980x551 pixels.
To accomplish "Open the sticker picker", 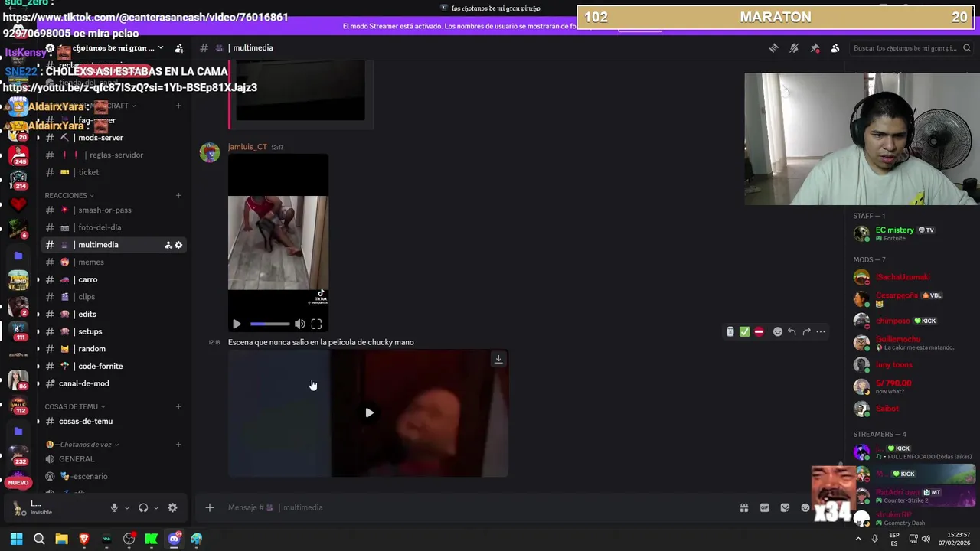I will [785, 507].
